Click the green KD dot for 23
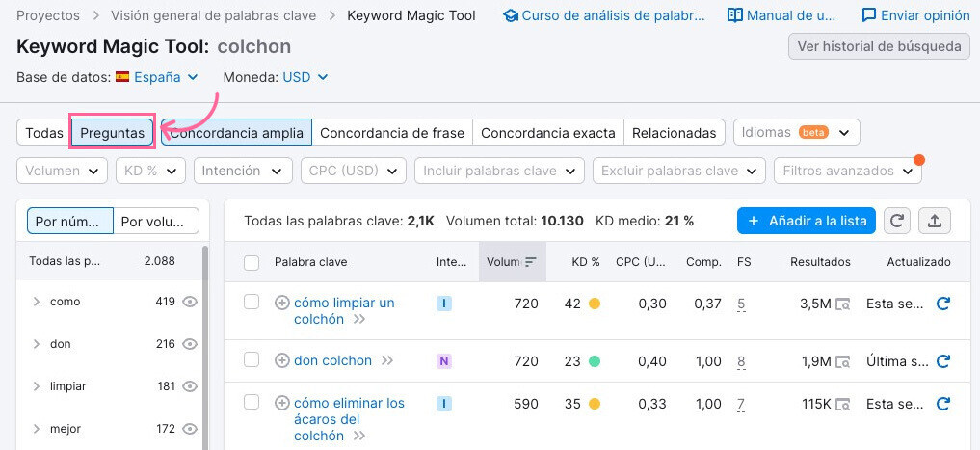980x450 pixels. pyautogui.click(x=595, y=361)
